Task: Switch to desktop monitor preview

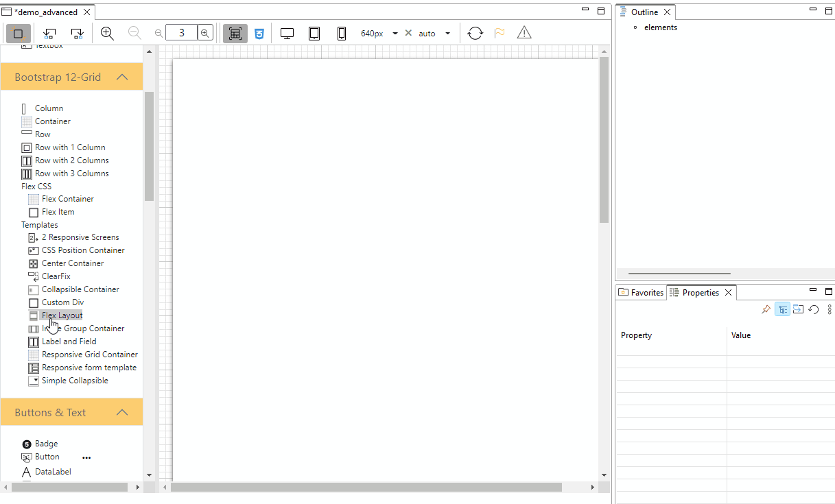Action: tap(287, 33)
